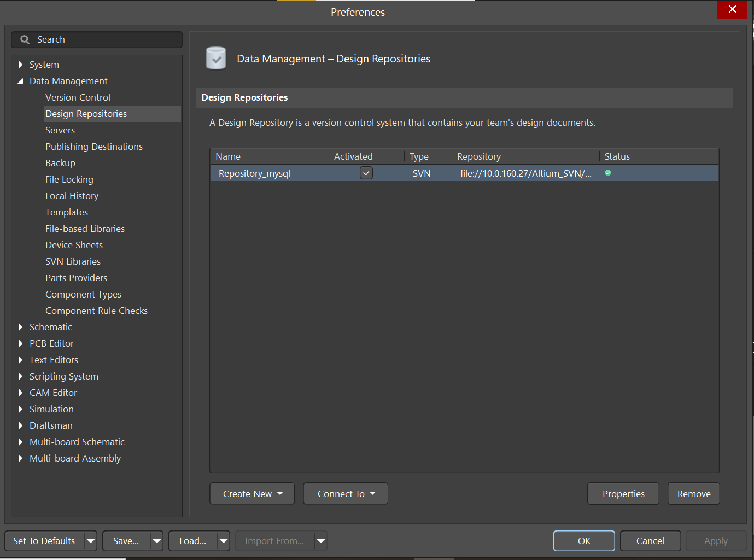Open Publishing Destinations page
The height and width of the screenshot is (560, 754).
tap(94, 147)
